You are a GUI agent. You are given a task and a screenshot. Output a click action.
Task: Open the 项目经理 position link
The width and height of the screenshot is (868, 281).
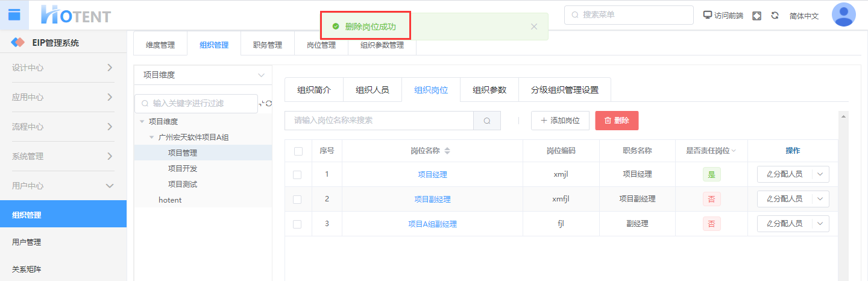pos(433,175)
